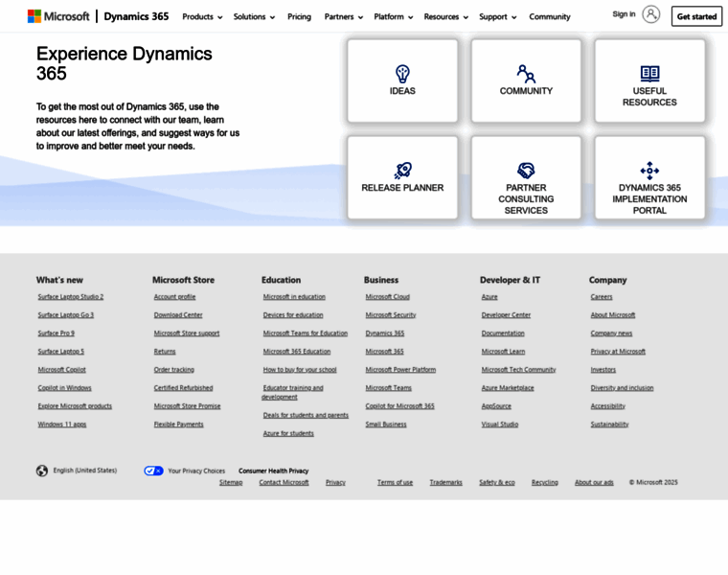Toggle Your Privacy Choices switch
The width and height of the screenshot is (728, 575).
pos(153,471)
